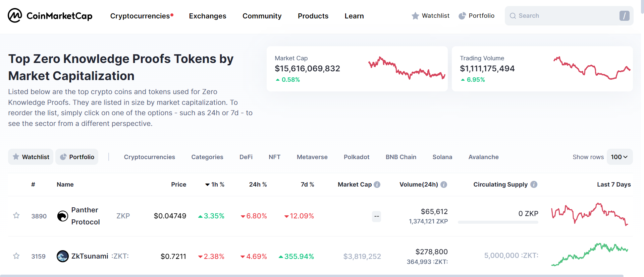Image resolution: width=644 pixels, height=277 pixels.
Task: Click Panther Protocol volume $65,612 link
Action: pos(434,211)
